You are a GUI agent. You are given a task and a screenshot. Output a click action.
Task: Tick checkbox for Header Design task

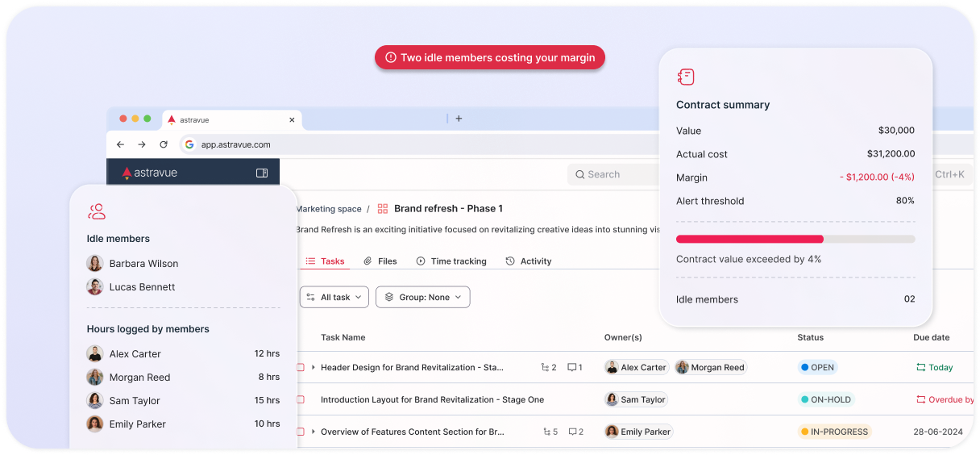tap(300, 367)
